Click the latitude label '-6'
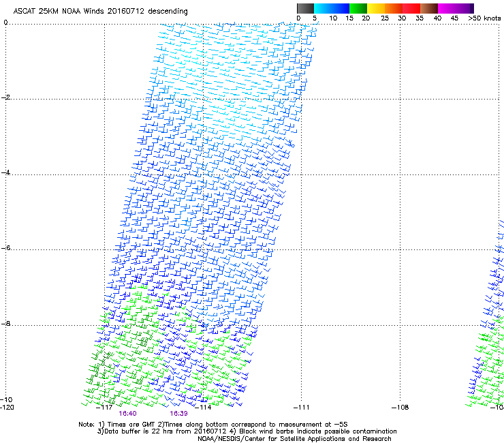 click(6, 247)
